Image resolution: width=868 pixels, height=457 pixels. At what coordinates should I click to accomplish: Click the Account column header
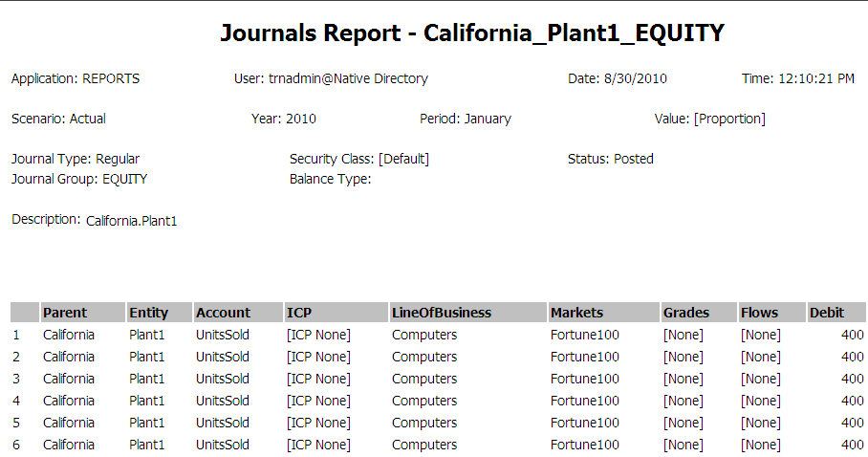tap(223, 313)
